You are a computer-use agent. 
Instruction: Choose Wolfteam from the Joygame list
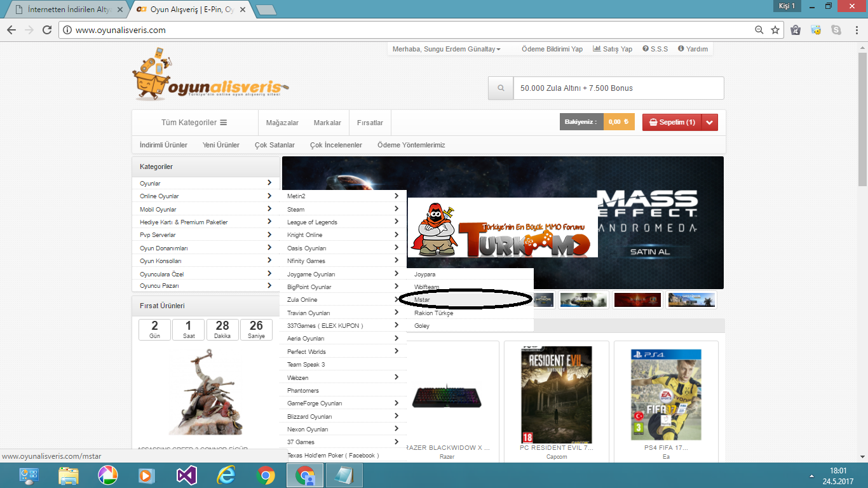click(x=470, y=287)
